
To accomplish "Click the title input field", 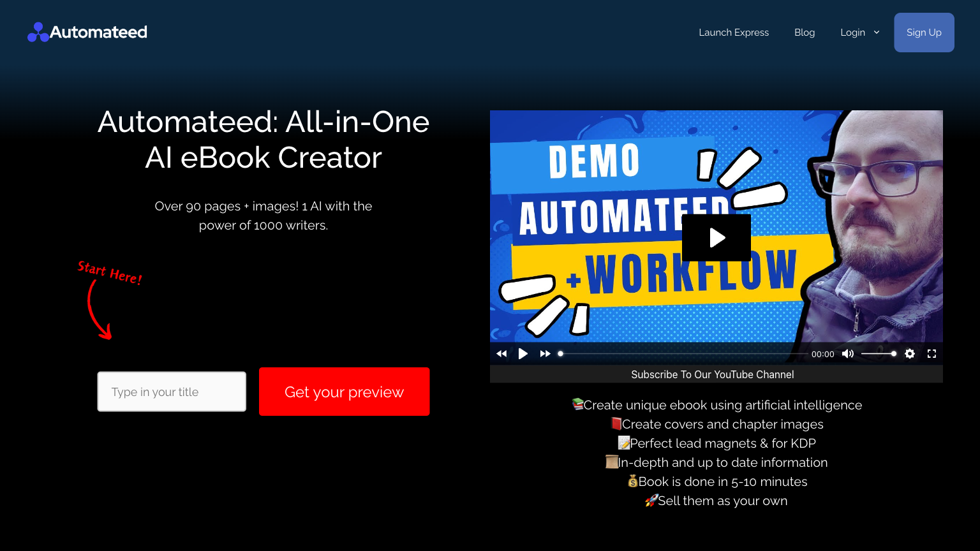I will 171,392.
